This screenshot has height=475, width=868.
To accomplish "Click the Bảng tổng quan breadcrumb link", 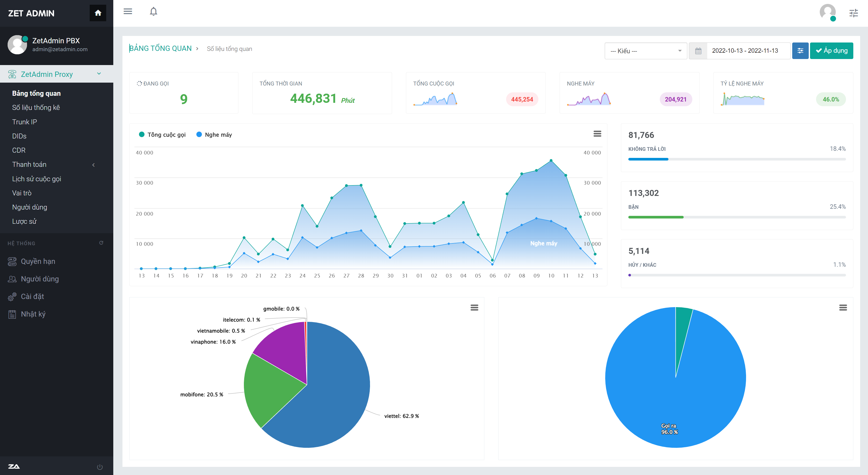I will [x=160, y=49].
